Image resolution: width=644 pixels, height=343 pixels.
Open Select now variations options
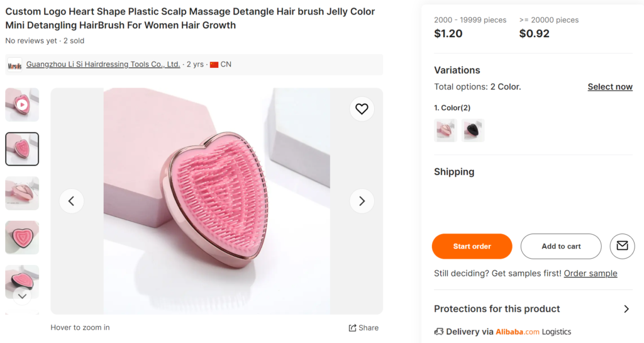click(x=609, y=87)
